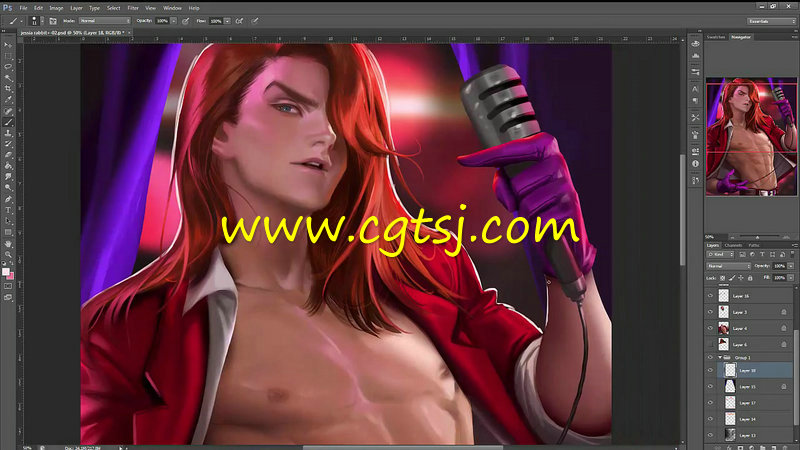Select the Move tool
Screen dimensions: 800x450
pyautogui.click(x=8, y=45)
